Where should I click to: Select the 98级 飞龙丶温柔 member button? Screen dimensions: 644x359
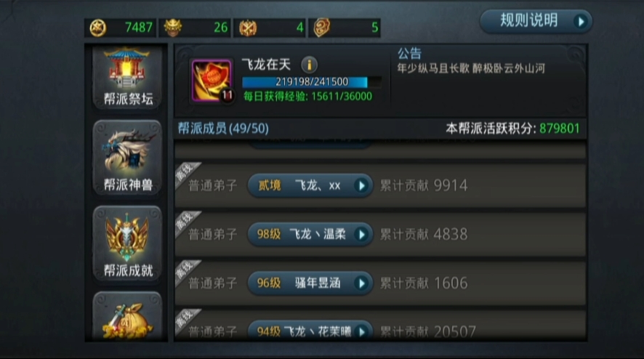[x=310, y=235]
